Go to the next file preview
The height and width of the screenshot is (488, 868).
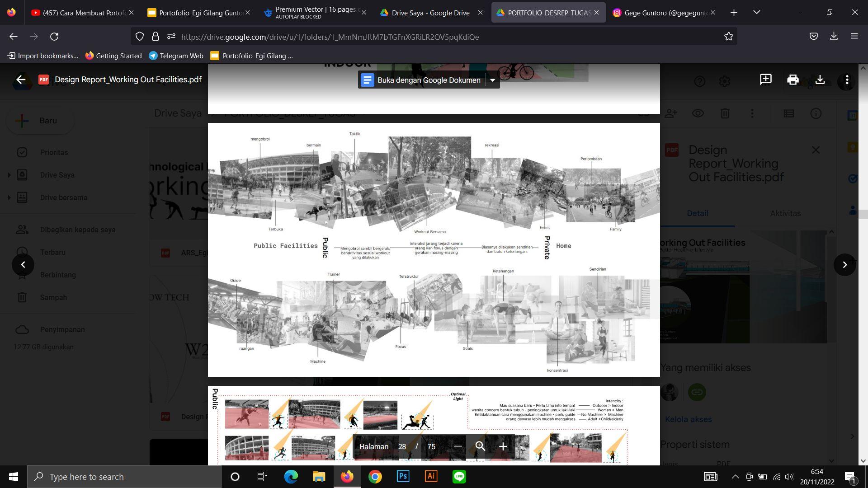click(844, 265)
